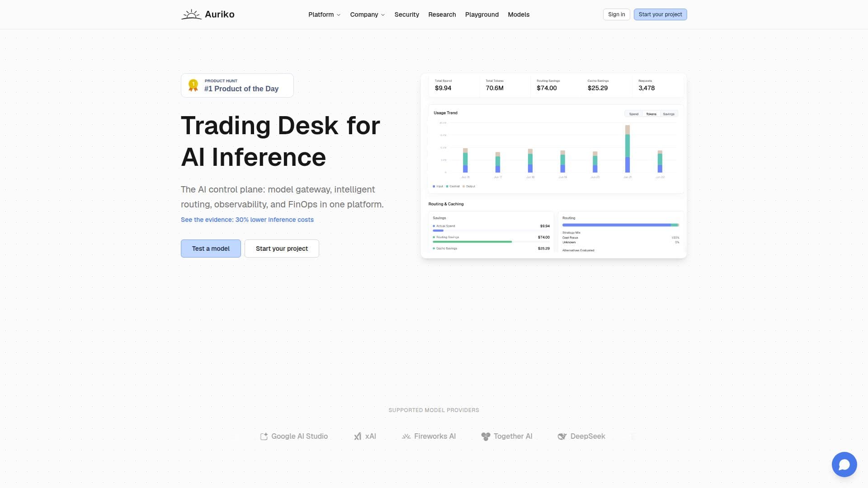868x488 pixels.
Task: Click header Start your project button
Action: pyautogui.click(x=660, y=14)
